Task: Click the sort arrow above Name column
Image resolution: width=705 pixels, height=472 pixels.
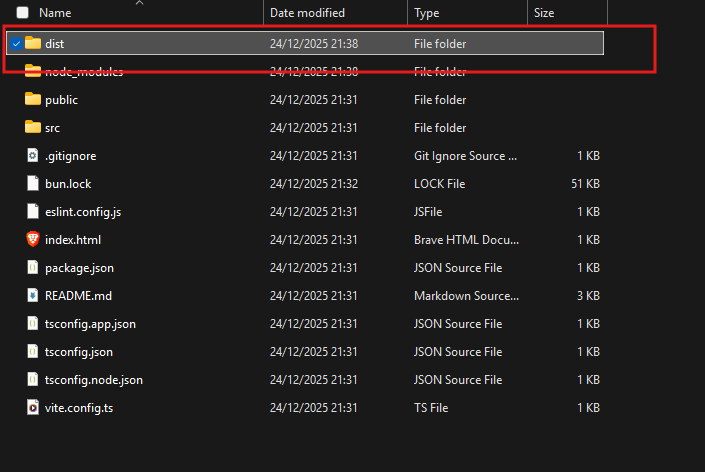Action: (x=139, y=3)
